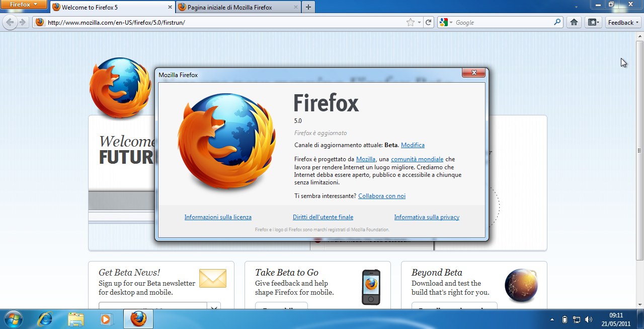The height and width of the screenshot is (329, 644).
Task: Open Informativa sulla privacy link
Action: click(427, 217)
